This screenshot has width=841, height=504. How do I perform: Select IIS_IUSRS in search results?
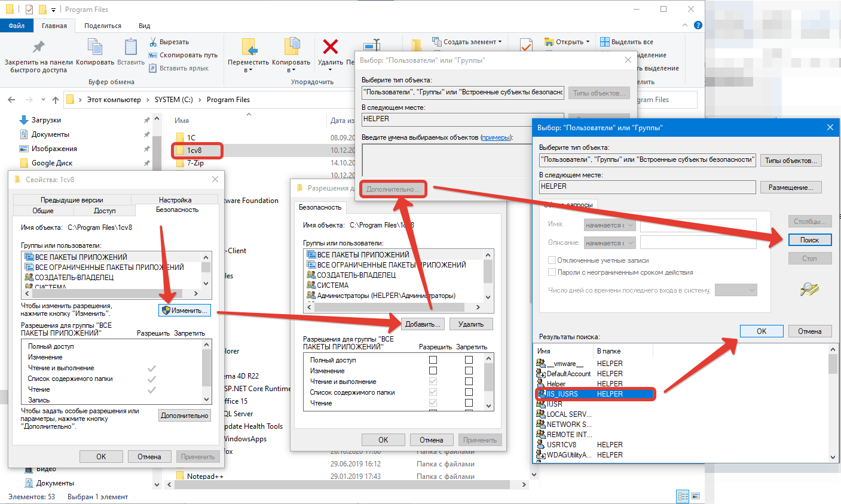562,394
